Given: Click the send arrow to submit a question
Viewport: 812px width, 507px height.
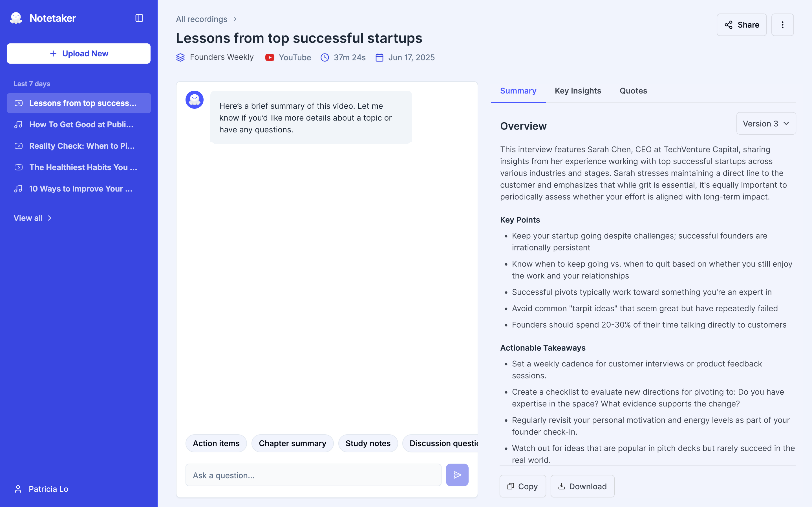Looking at the screenshot, I should (x=457, y=475).
